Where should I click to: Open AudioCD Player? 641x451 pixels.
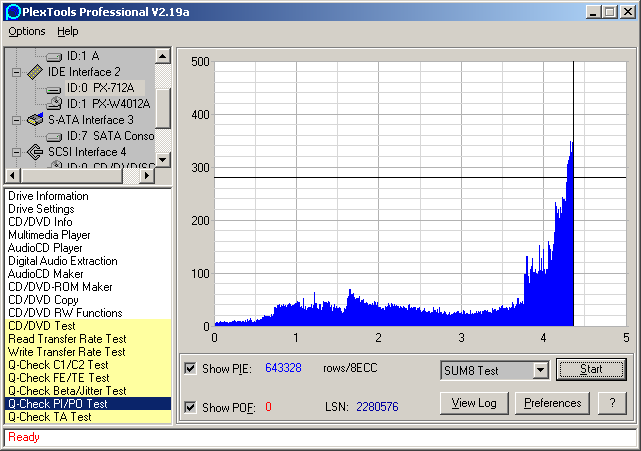point(88,248)
